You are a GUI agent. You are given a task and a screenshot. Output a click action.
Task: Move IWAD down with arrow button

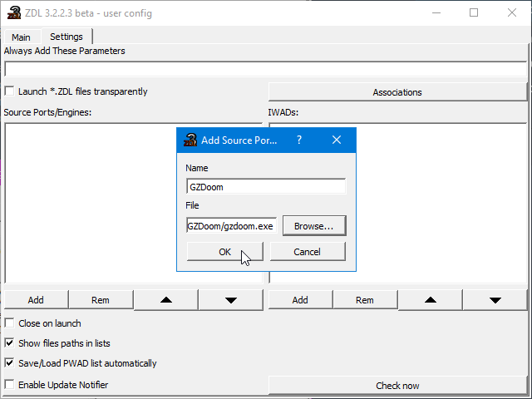point(495,299)
